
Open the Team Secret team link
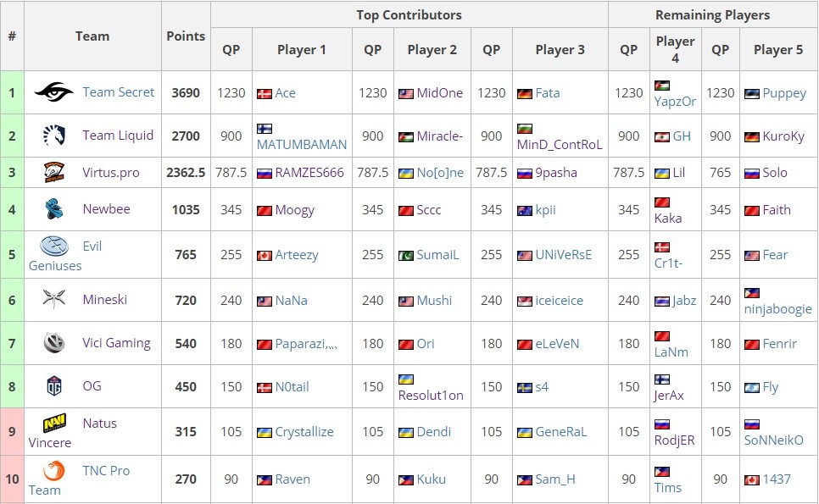point(118,91)
